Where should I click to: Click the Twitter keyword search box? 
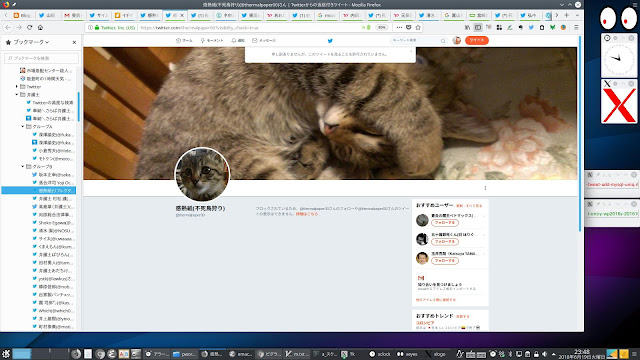click(419, 40)
